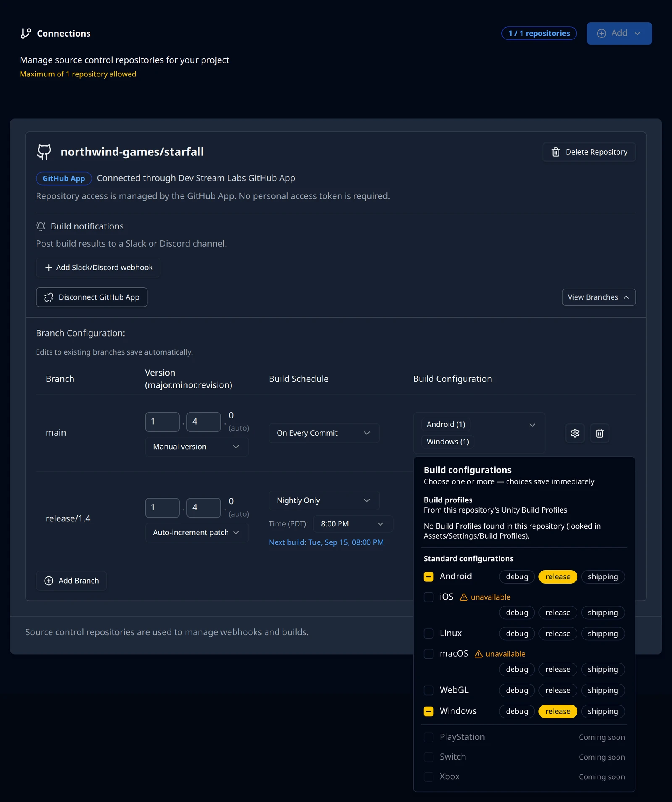Edit minor version field for main branch
Image resolution: width=672 pixels, height=802 pixels.
coord(204,422)
